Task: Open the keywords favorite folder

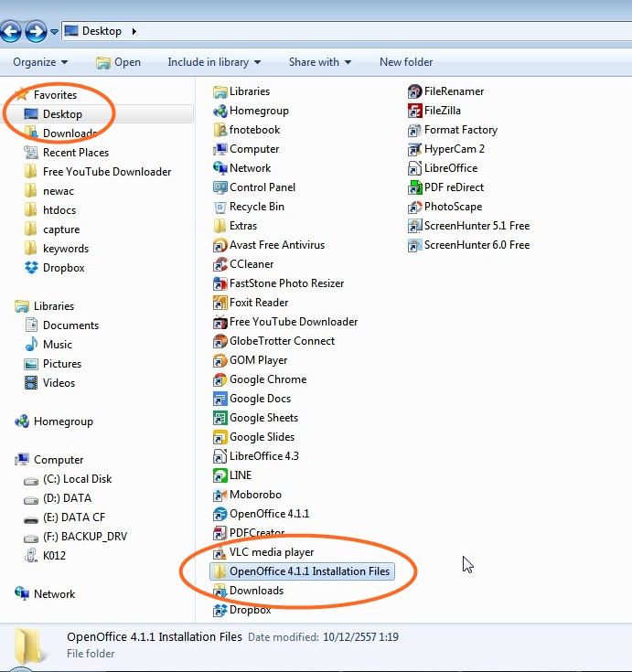Action: point(56,249)
